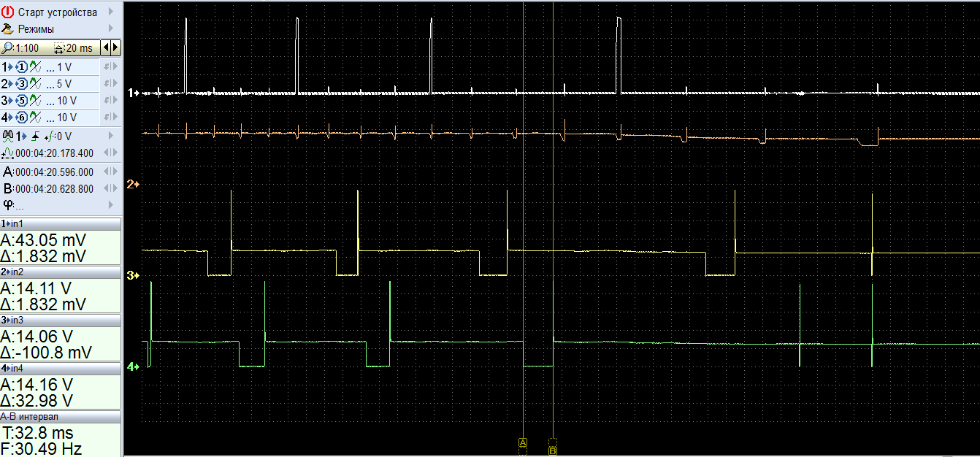Click the cursor A marker below the graph
980x457 pixels.
click(523, 442)
